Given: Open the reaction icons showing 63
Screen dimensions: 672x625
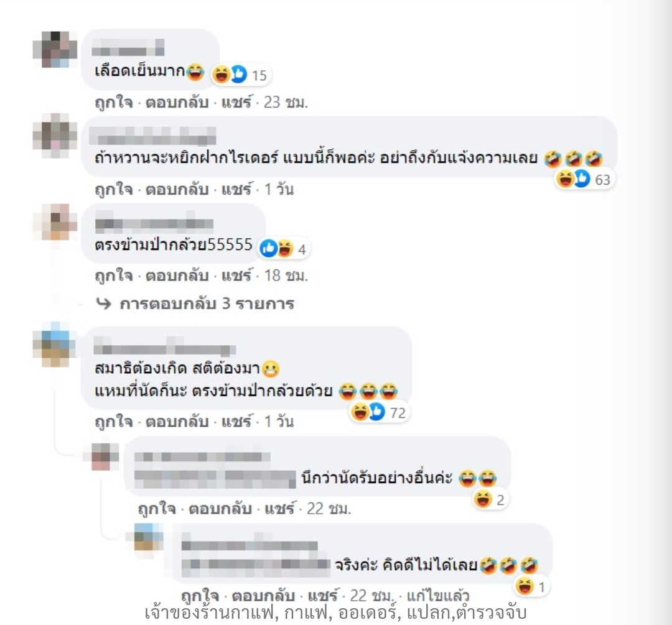Looking at the screenshot, I should coord(584,179).
